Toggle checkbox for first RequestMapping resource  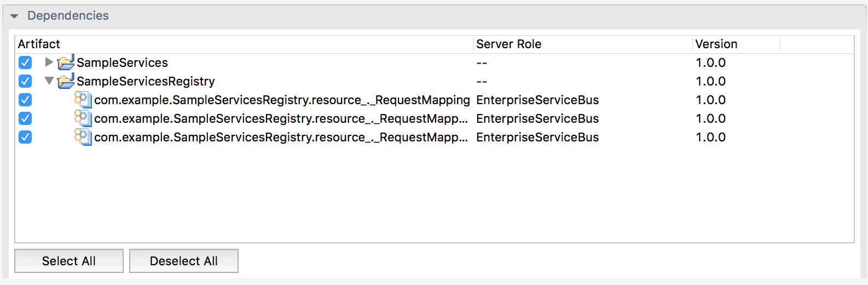tap(25, 100)
